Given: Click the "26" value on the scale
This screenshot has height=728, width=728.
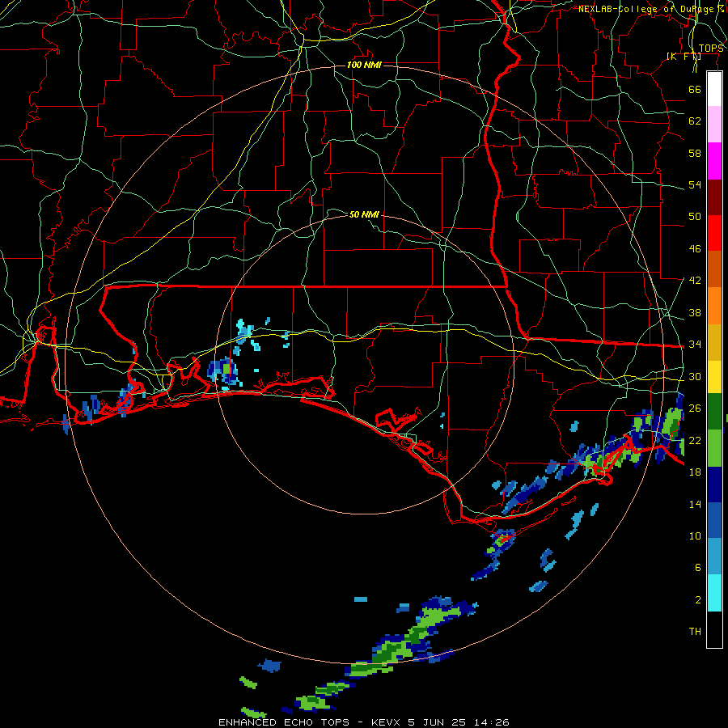Looking at the screenshot, I should click(695, 408).
